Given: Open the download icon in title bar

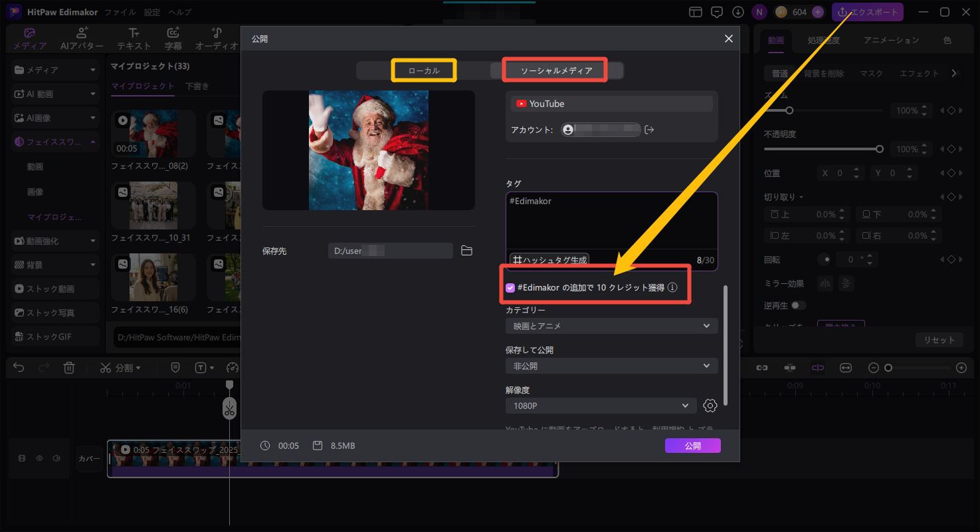Looking at the screenshot, I should tap(737, 12).
